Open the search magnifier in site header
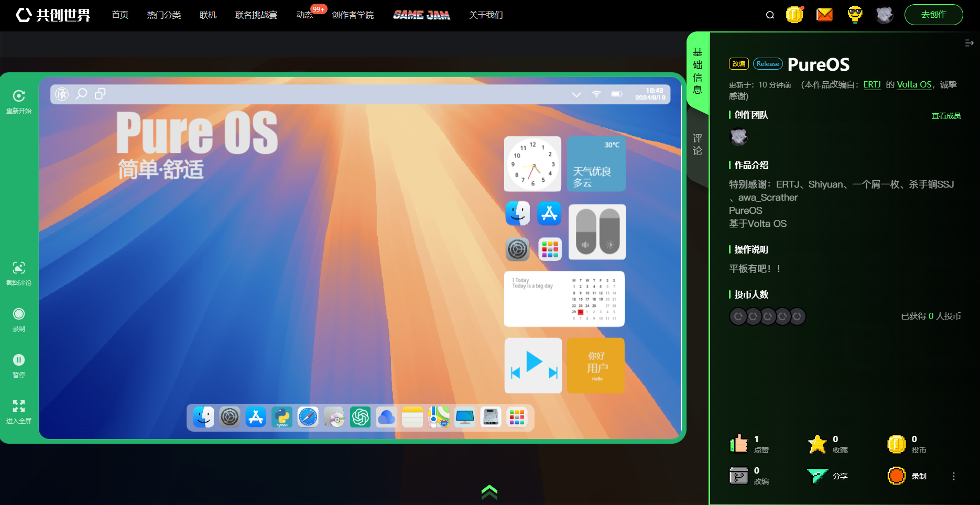 (770, 15)
